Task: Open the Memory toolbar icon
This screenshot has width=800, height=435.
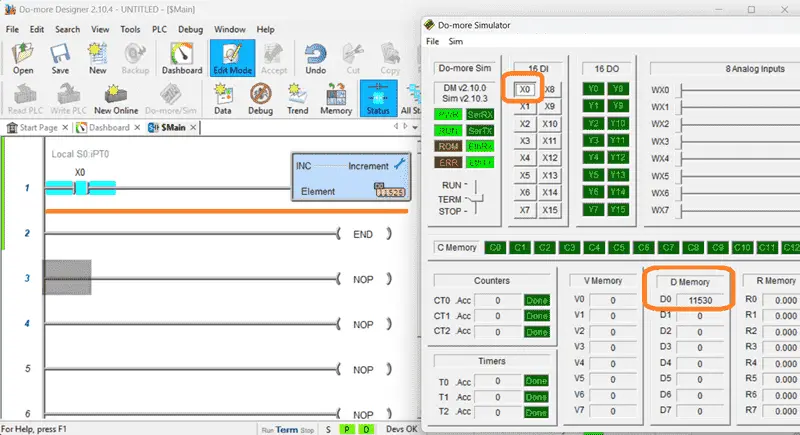Action: coord(336,99)
